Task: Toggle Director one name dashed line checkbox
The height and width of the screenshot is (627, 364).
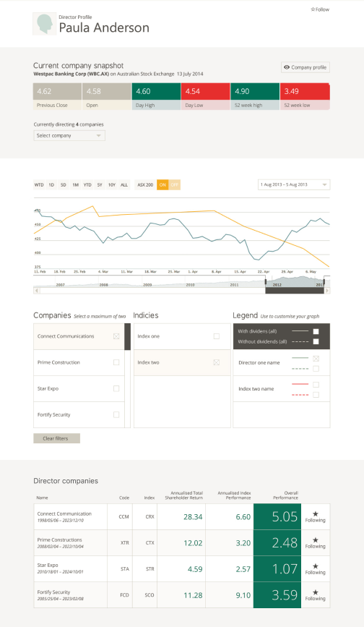Action: tap(316, 369)
